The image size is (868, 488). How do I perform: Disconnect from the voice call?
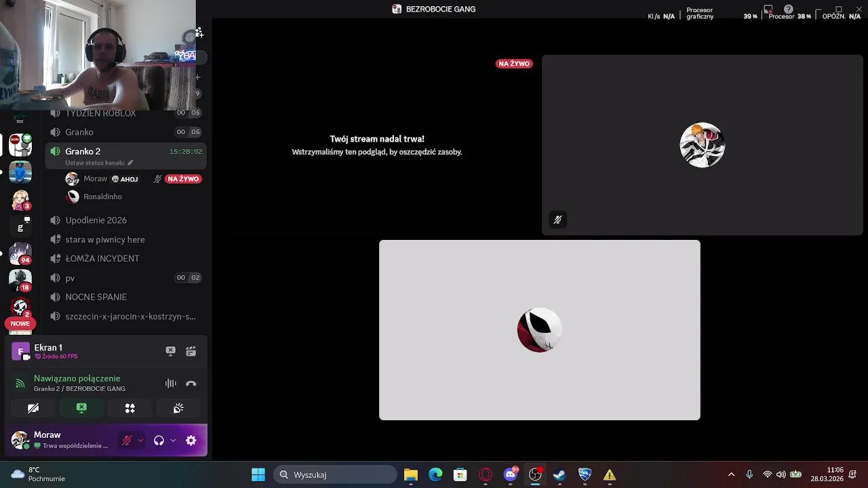pyautogui.click(x=191, y=384)
